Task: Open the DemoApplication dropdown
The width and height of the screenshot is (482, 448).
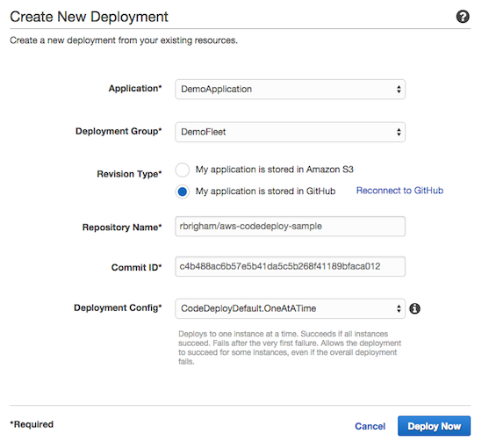Action: 290,90
